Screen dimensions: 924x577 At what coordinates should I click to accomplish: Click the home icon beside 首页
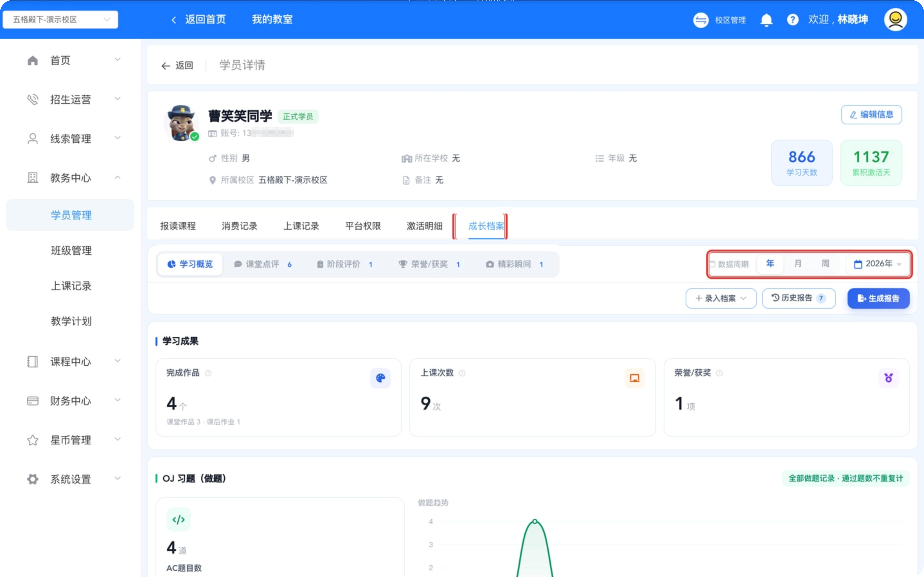pos(33,60)
